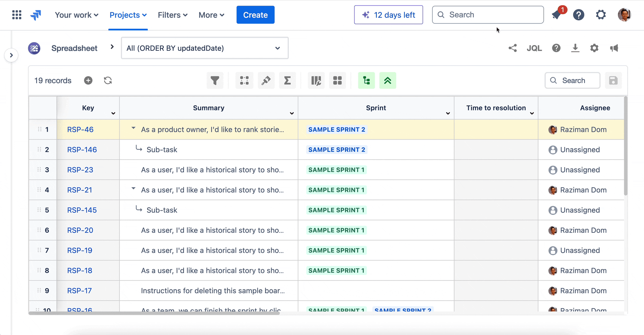The height and width of the screenshot is (335, 644).
Task: Open the column manager icon
Action: coord(316,81)
